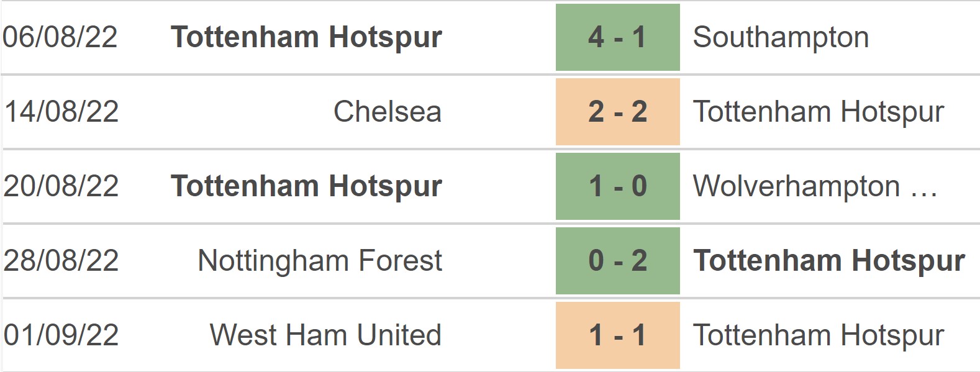Open West Ham United team page

pyautogui.click(x=325, y=335)
